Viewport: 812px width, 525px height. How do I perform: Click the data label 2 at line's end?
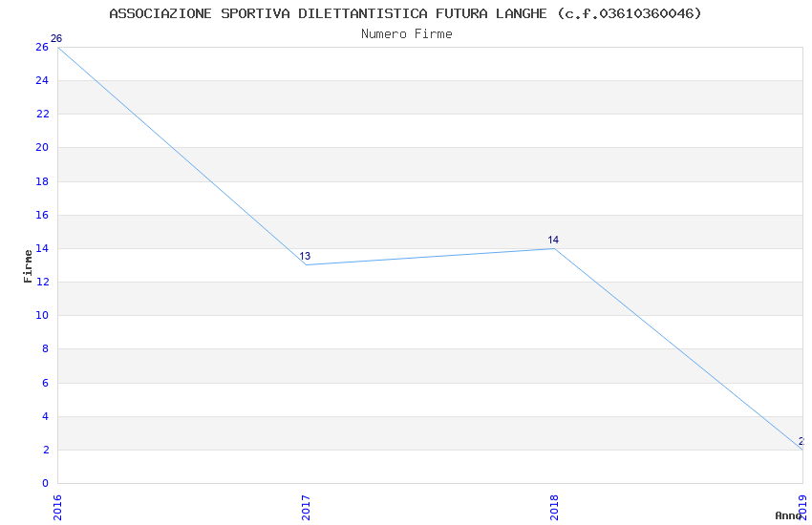coord(801,441)
